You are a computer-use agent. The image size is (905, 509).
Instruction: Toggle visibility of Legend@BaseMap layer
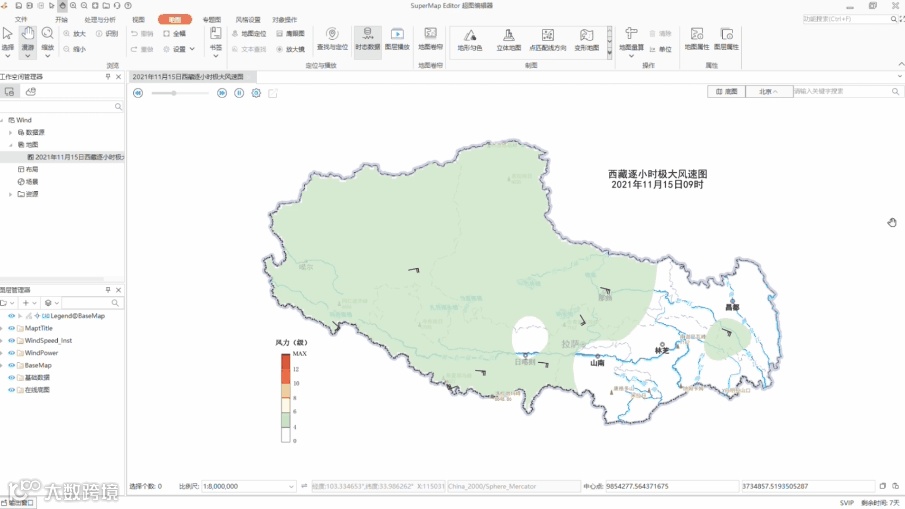[x=11, y=316]
